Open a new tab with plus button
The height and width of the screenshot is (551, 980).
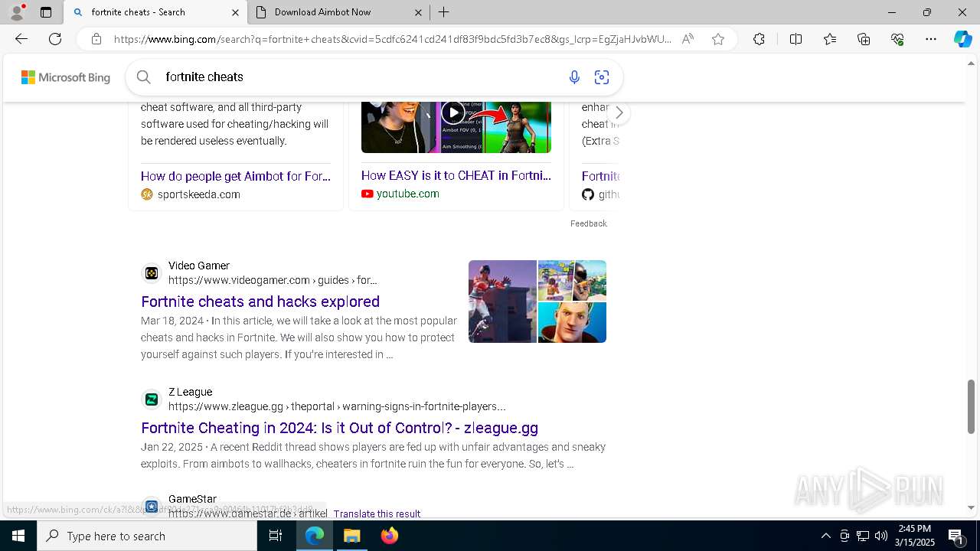444,12
